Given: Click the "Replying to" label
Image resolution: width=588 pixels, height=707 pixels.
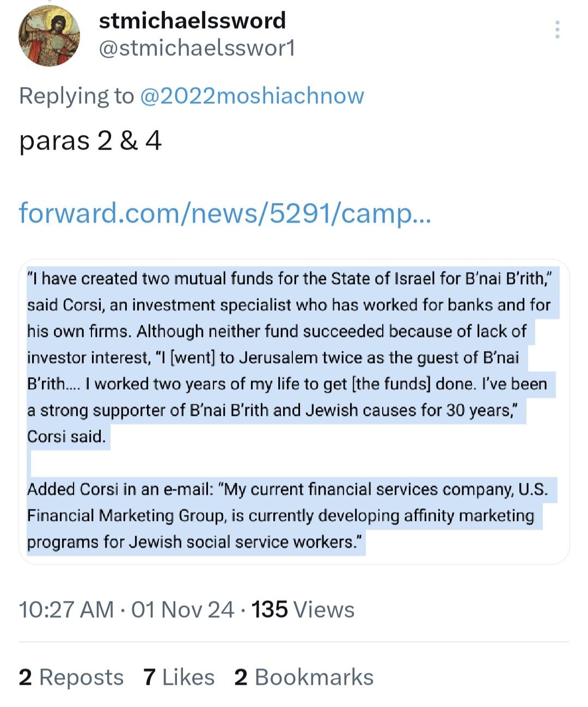Looking at the screenshot, I should click(76, 96).
